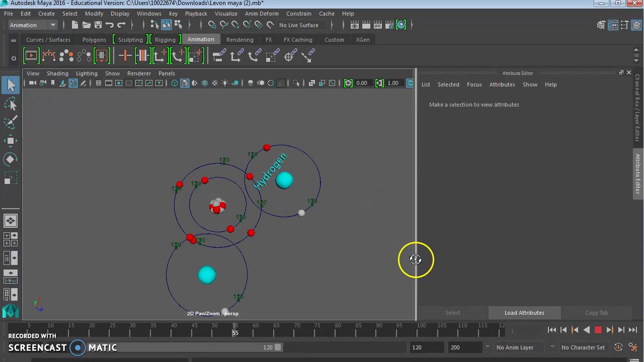Click the Set Key shelf icon
Viewport: 644px width, 362px height.
(125, 55)
